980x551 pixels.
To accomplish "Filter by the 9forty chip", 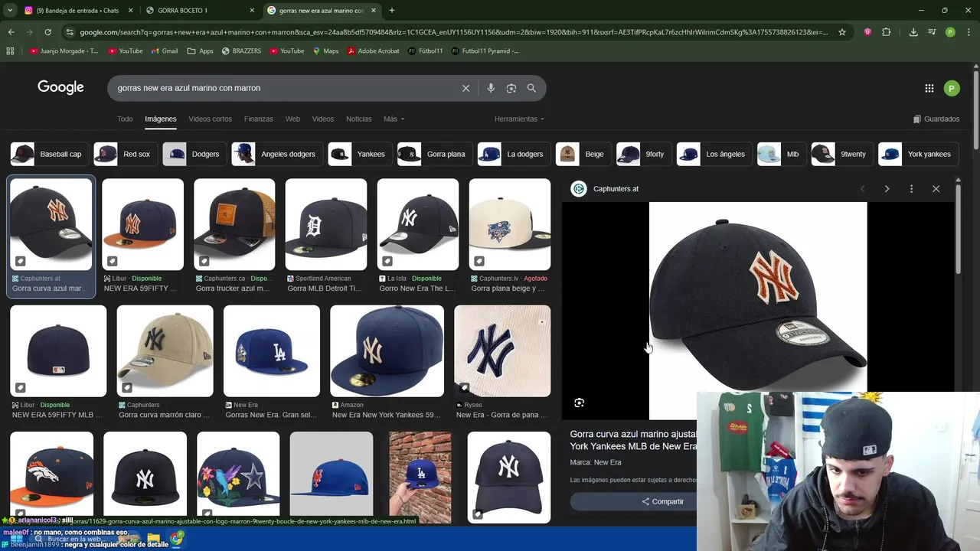I will [643, 154].
